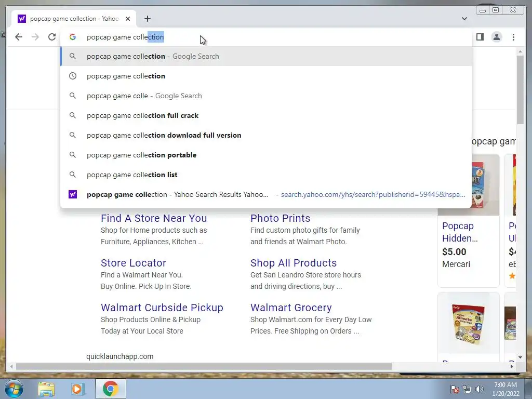532x399 pixels.
Task: Follow the Store Locator link
Action: point(134,263)
